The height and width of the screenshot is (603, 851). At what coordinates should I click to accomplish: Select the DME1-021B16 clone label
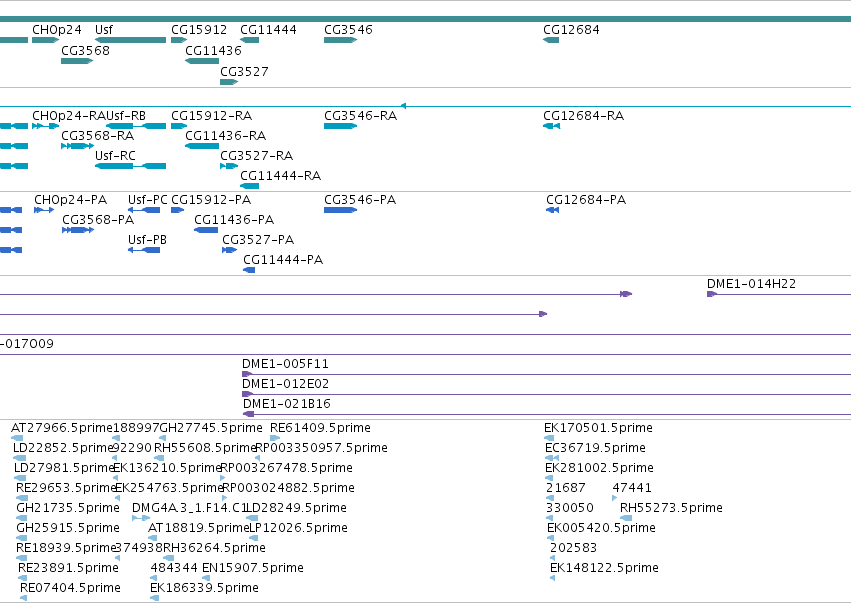[287, 404]
